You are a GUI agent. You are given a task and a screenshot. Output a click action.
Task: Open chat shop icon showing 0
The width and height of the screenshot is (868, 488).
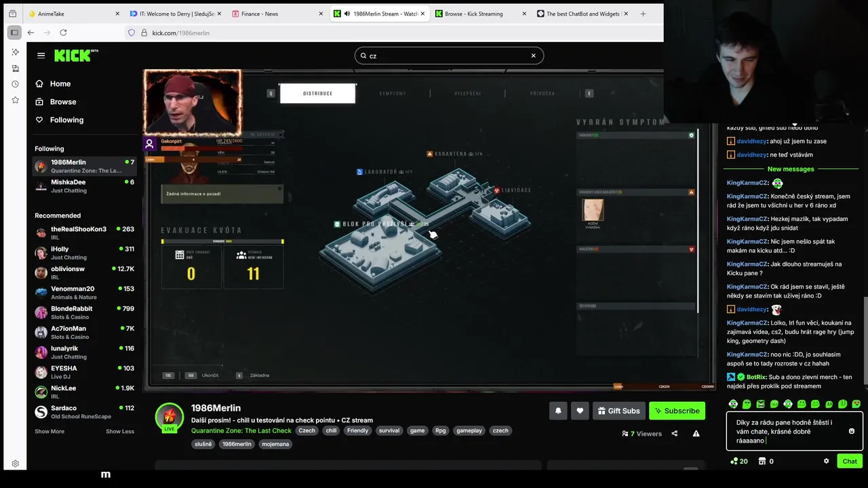point(766,461)
